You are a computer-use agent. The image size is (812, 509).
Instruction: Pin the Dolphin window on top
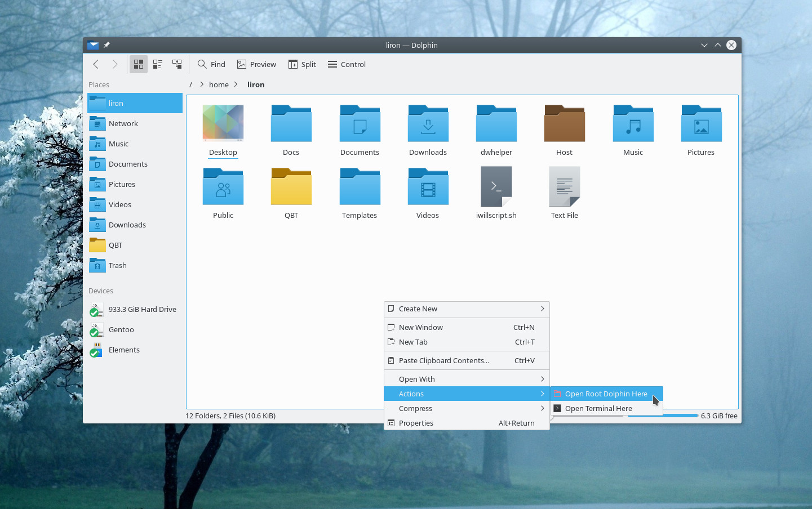[106, 44]
